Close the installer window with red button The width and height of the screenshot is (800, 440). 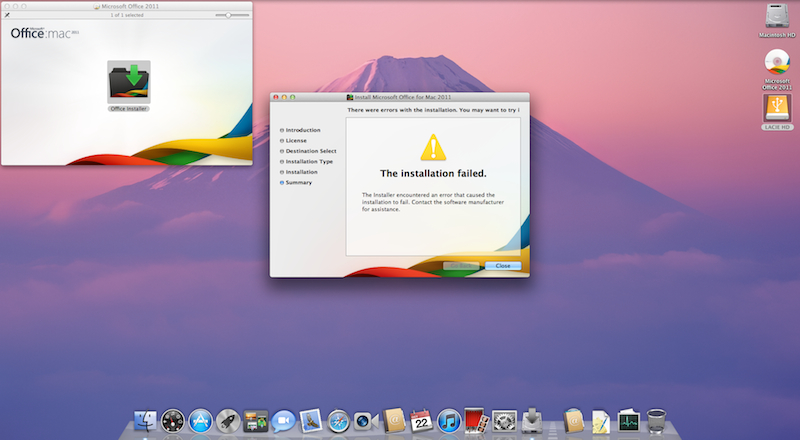click(276, 97)
